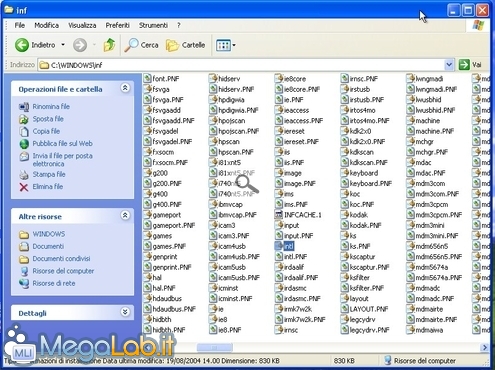
Task: Click the scrollbar right arrow
Action: pos(485,348)
